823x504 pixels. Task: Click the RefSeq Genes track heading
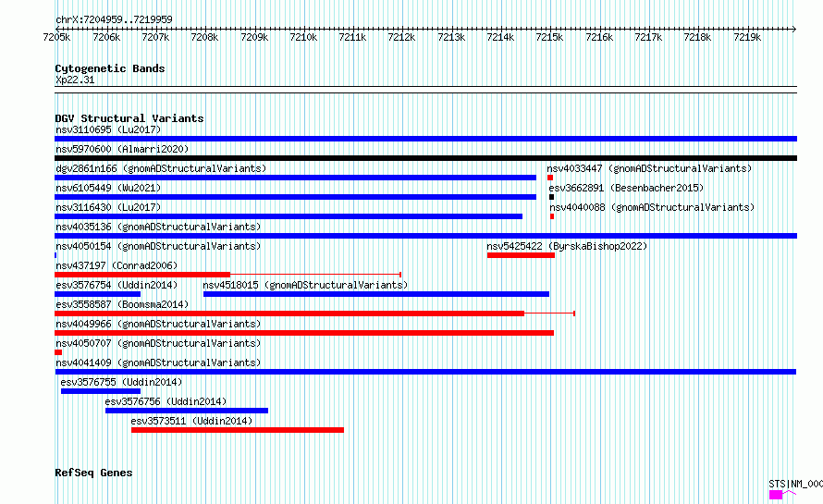point(93,473)
